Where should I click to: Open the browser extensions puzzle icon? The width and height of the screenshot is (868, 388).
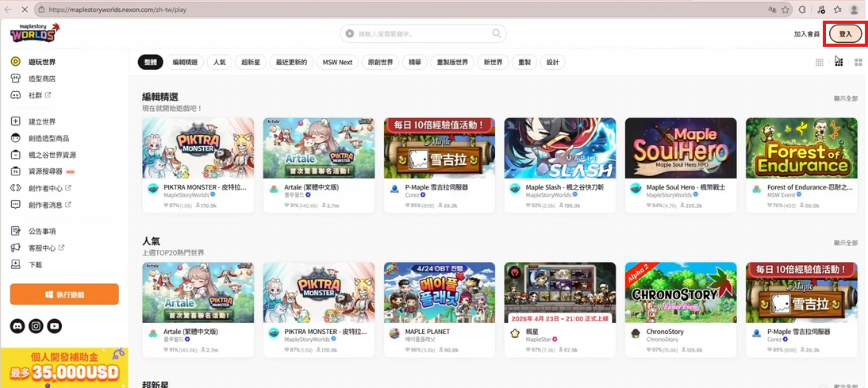click(x=801, y=10)
